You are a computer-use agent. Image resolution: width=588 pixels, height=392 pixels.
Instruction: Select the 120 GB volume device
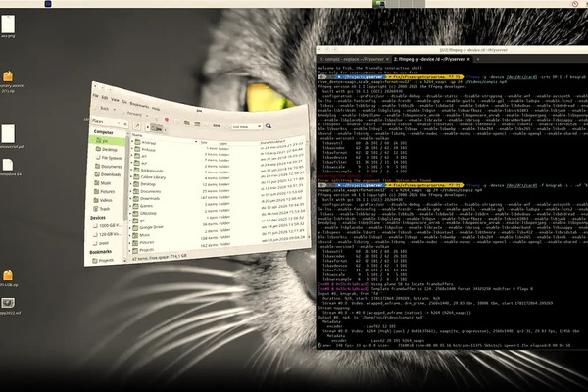(107, 234)
